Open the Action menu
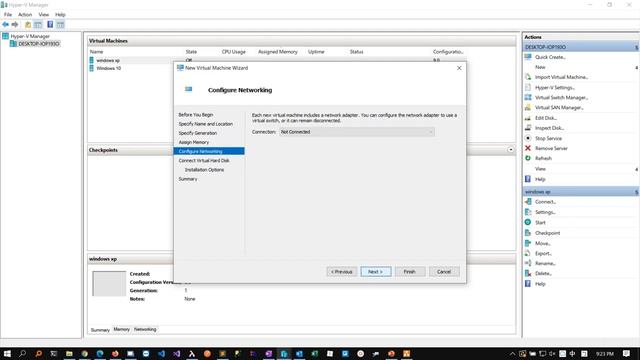Viewport: 640px width, 360px height. pos(25,15)
